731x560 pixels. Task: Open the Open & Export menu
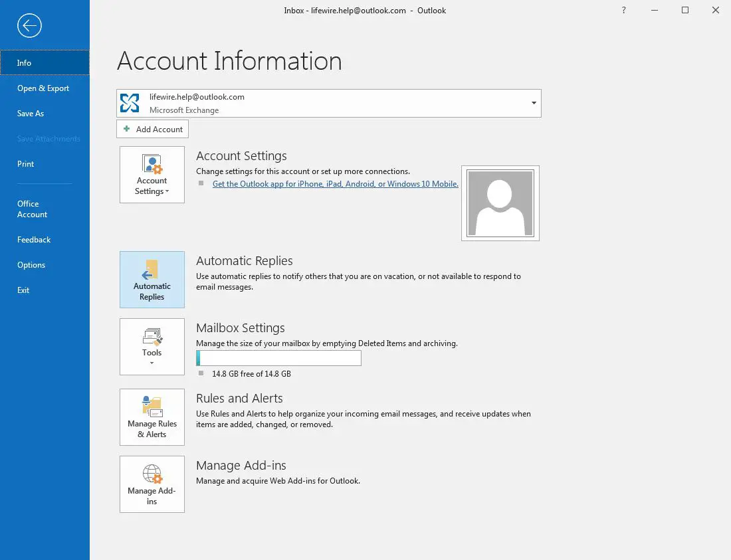43,88
